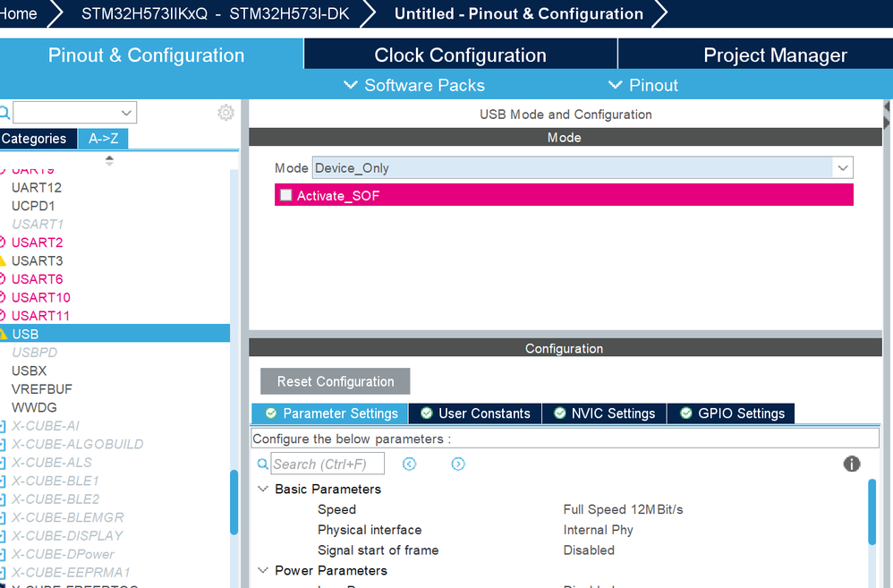Viewport: 893px width, 588px height.
Task: Open the USB Mode dropdown
Action: tap(843, 168)
